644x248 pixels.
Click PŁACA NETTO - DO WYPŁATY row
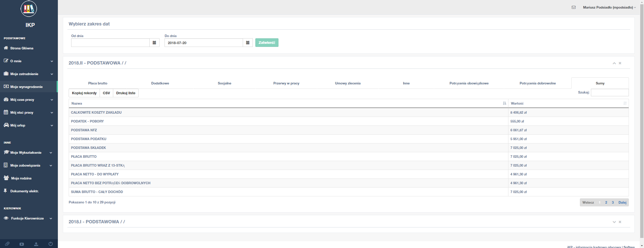tap(349, 174)
